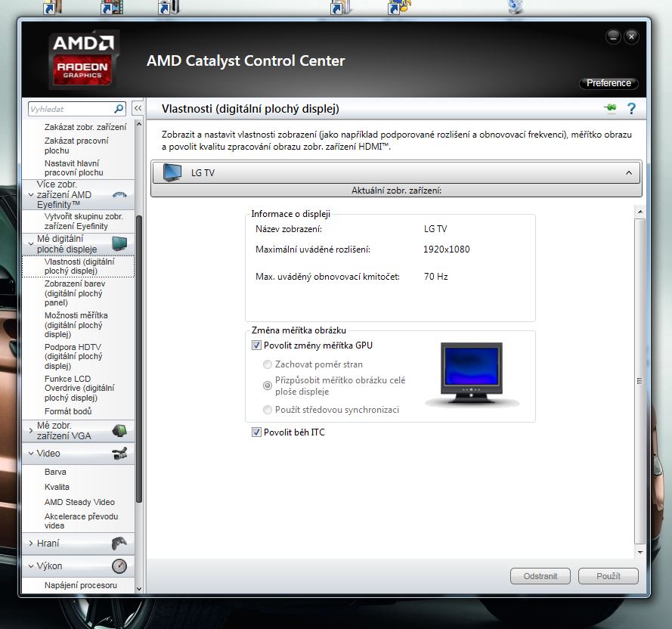Click the search magnifier icon
The width and height of the screenshot is (672, 629).
click(119, 108)
